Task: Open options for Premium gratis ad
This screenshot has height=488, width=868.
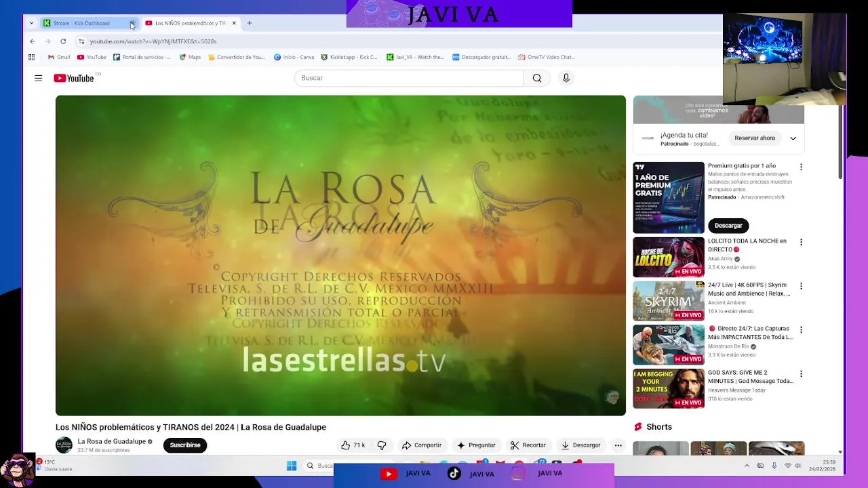Action: point(801,167)
